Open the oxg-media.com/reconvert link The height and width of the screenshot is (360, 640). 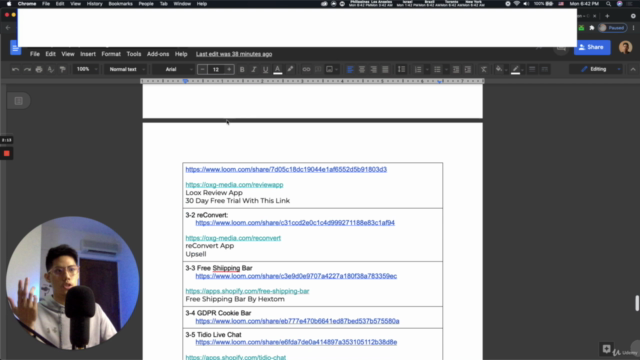(233, 238)
